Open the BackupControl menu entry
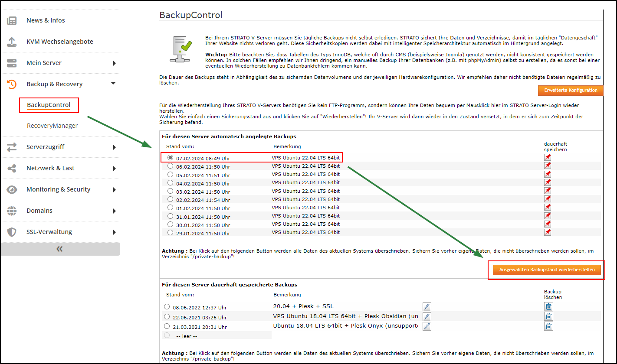The width and height of the screenshot is (617, 364). [x=49, y=105]
